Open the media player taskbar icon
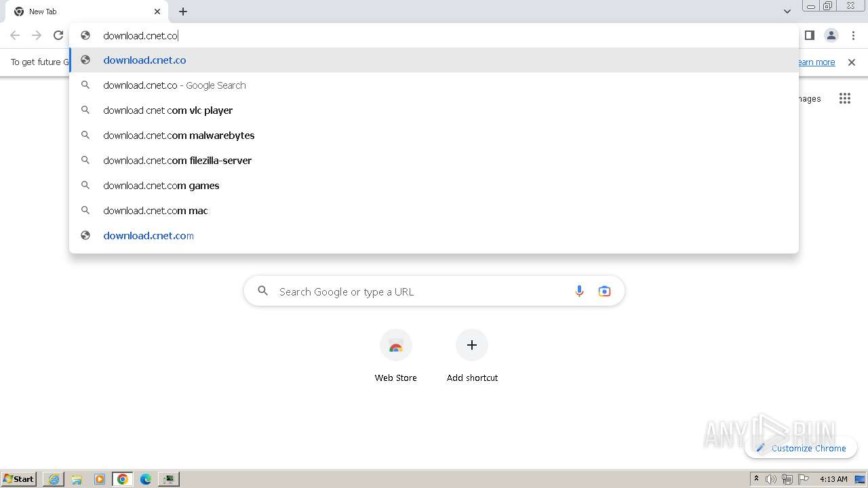Image resolution: width=868 pixels, height=488 pixels. click(100, 479)
